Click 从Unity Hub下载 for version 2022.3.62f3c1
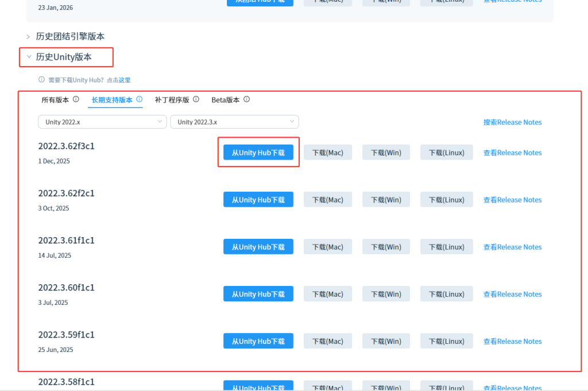Screen dimensions: 588x391 (x=258, y=152)
